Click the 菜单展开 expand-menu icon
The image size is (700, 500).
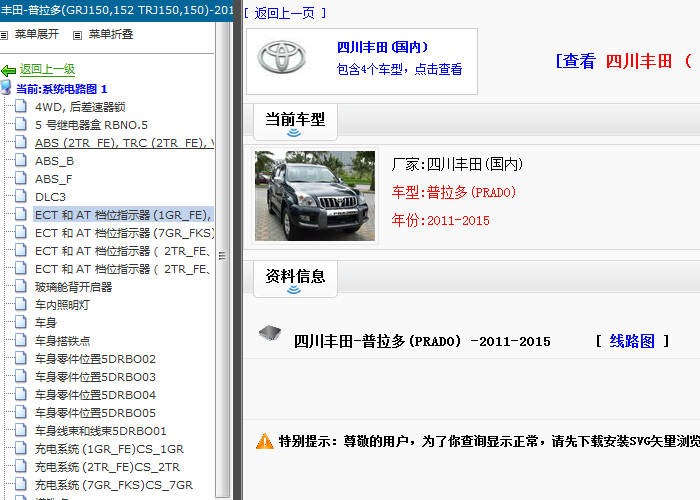(x=4, y=35)
